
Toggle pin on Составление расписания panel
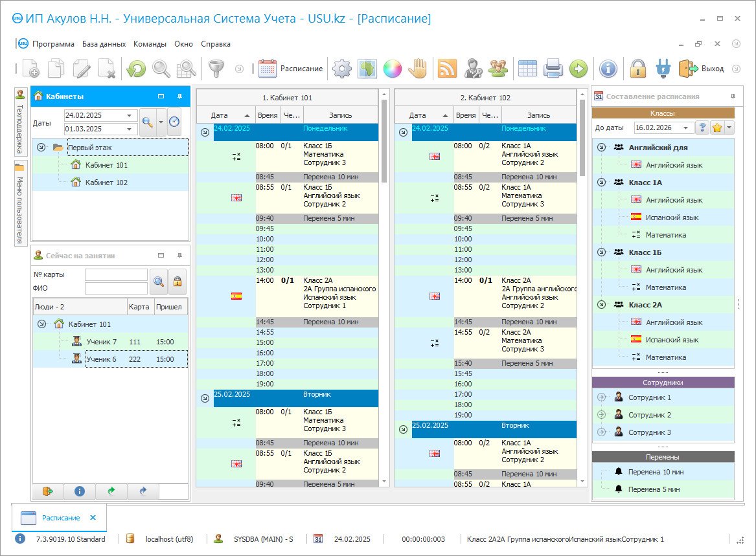click(733, 96)
